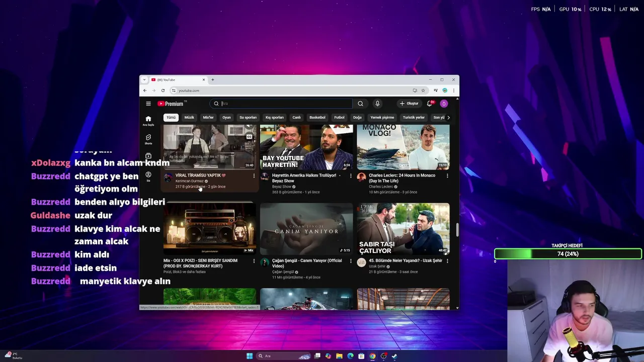644x362 pixels.
Task: Open YouTube notifications bell
Action: (430, 104)
